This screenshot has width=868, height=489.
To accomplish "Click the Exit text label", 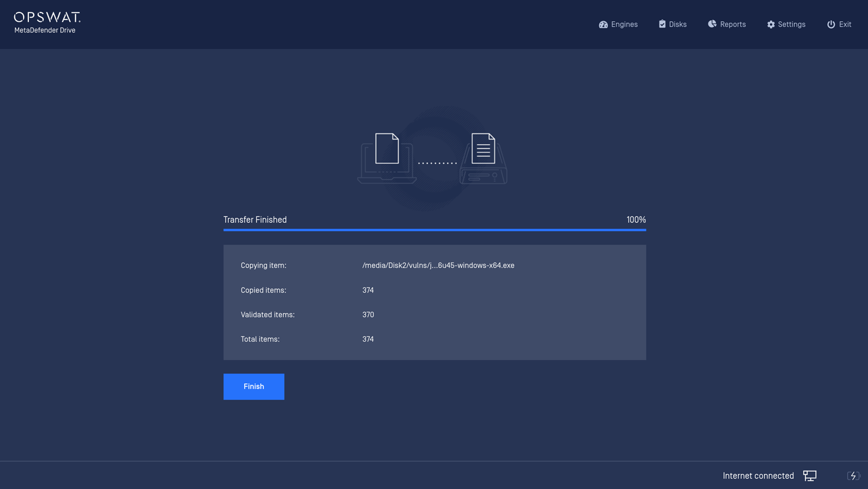I will coord(845,24).
